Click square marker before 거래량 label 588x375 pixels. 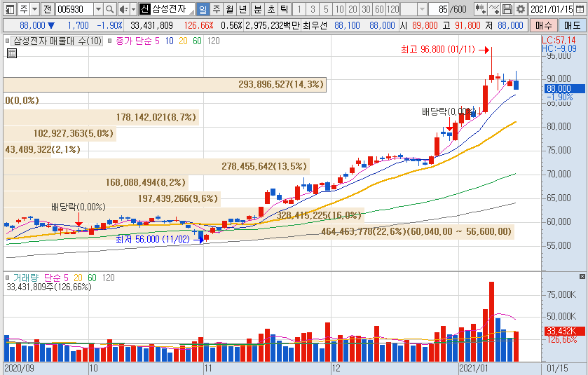point(7,278)
